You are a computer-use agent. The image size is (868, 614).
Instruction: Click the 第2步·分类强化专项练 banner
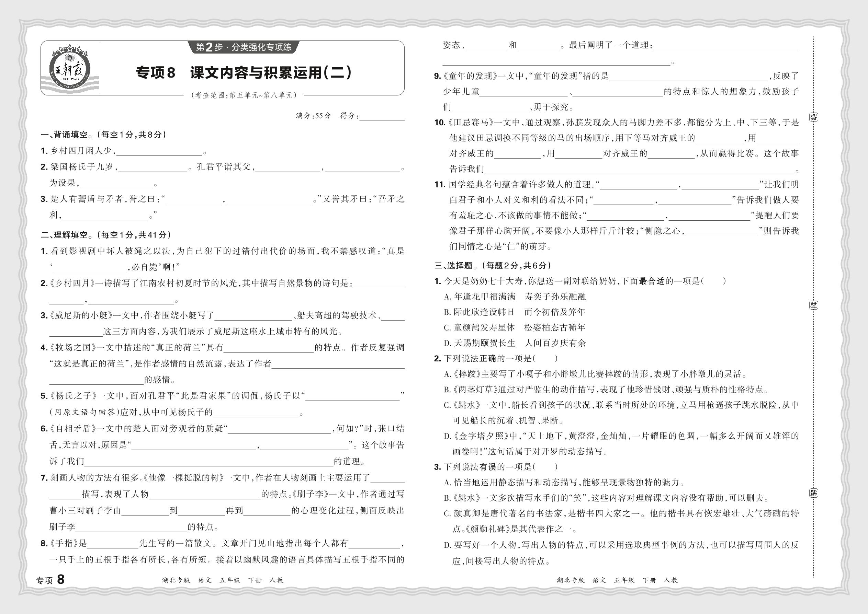243,47
